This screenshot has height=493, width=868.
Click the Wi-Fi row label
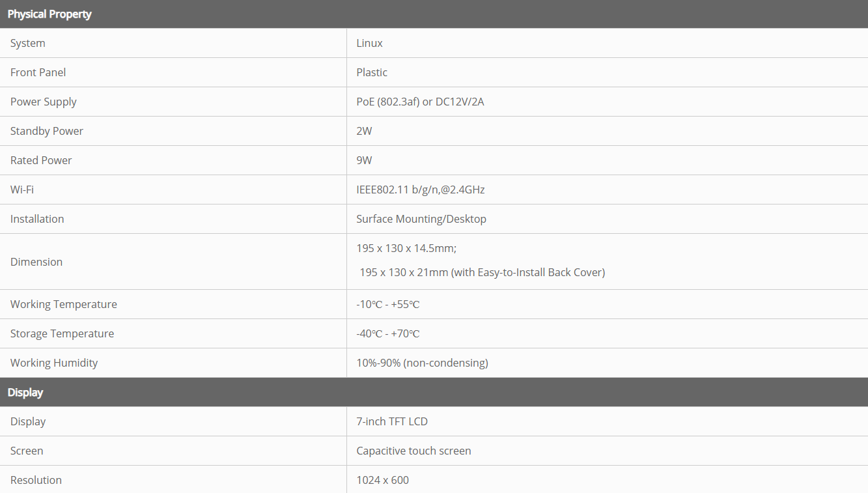tap(22, 190)
